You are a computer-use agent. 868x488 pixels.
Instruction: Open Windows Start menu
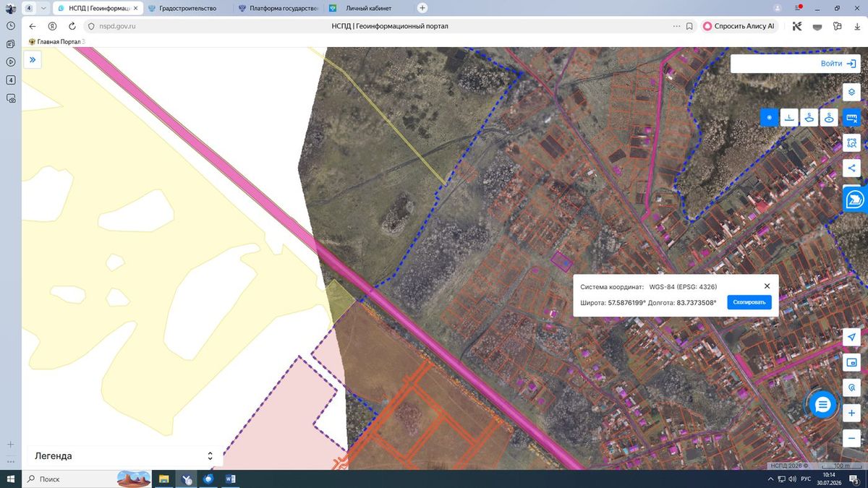[11, 479]
